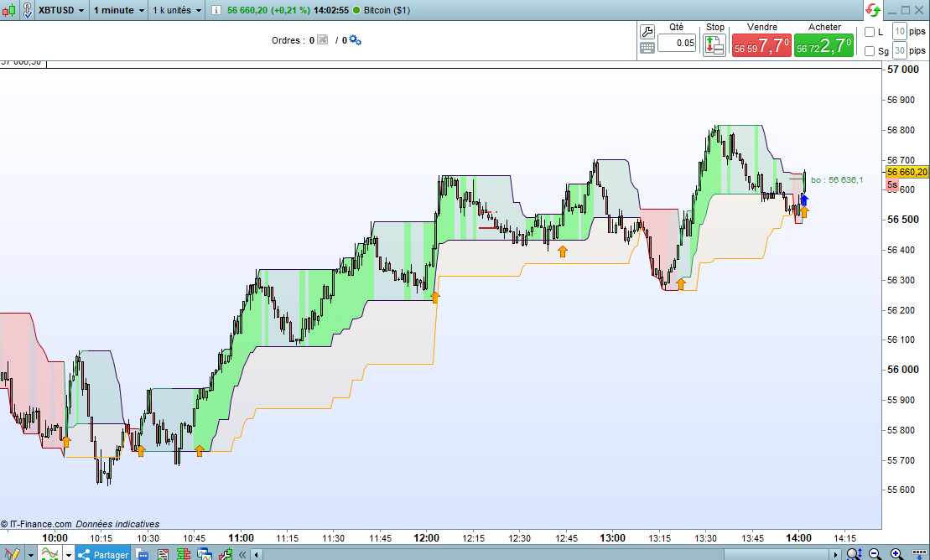The height and width of the screenshot is (560, 930).
Task: Click the L pips field showing 10
Action: click(900, 32)
